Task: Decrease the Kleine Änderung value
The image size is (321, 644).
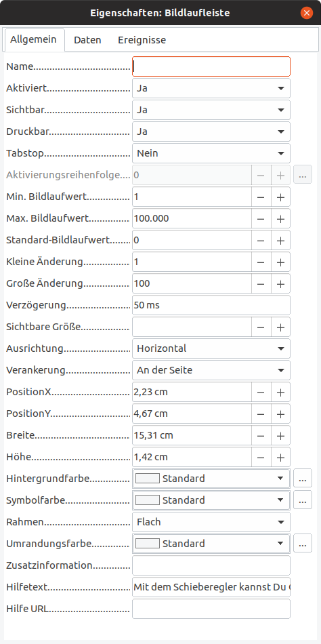Action: (261, 262)
